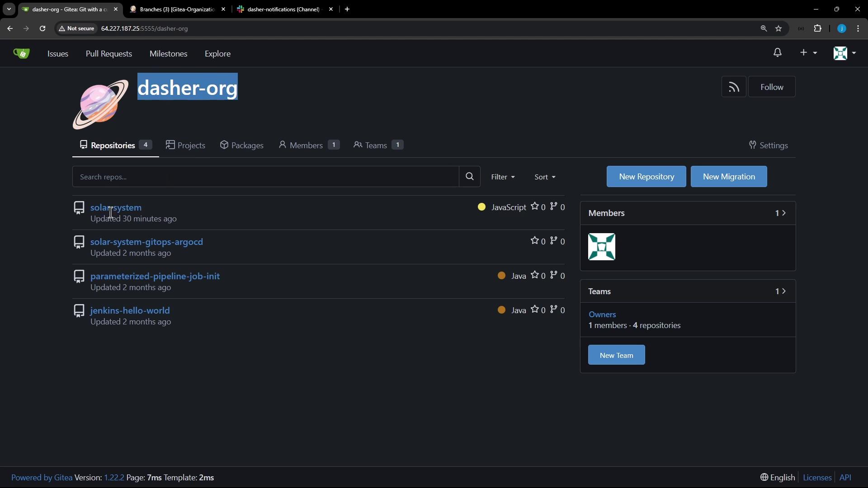Open the Sort dropdown

pos(545,177)
